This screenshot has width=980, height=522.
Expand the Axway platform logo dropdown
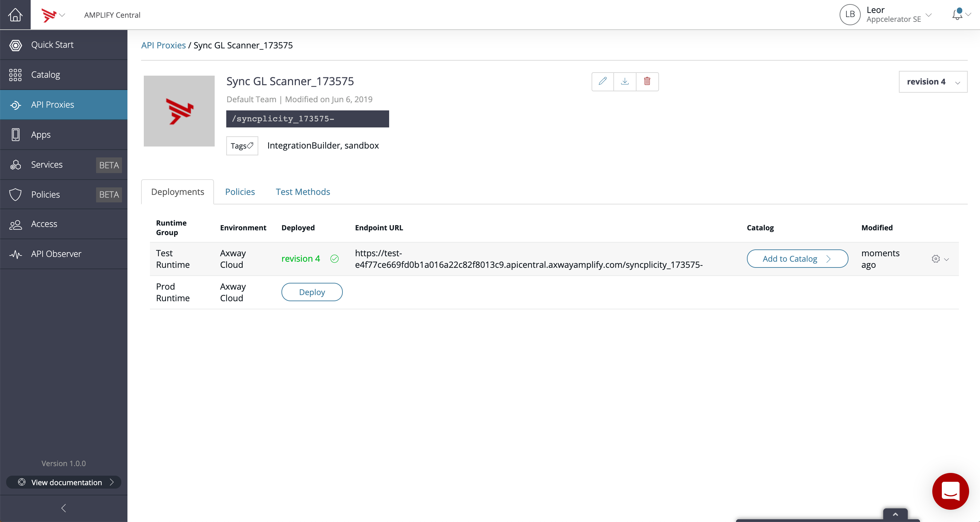click(x=53, y=15)
